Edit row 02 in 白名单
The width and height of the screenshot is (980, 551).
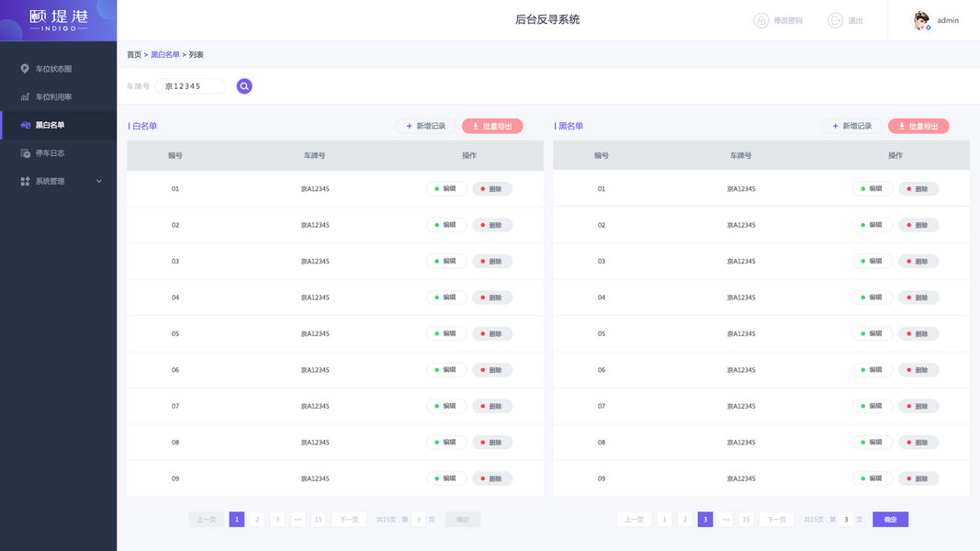pos(446,225)
